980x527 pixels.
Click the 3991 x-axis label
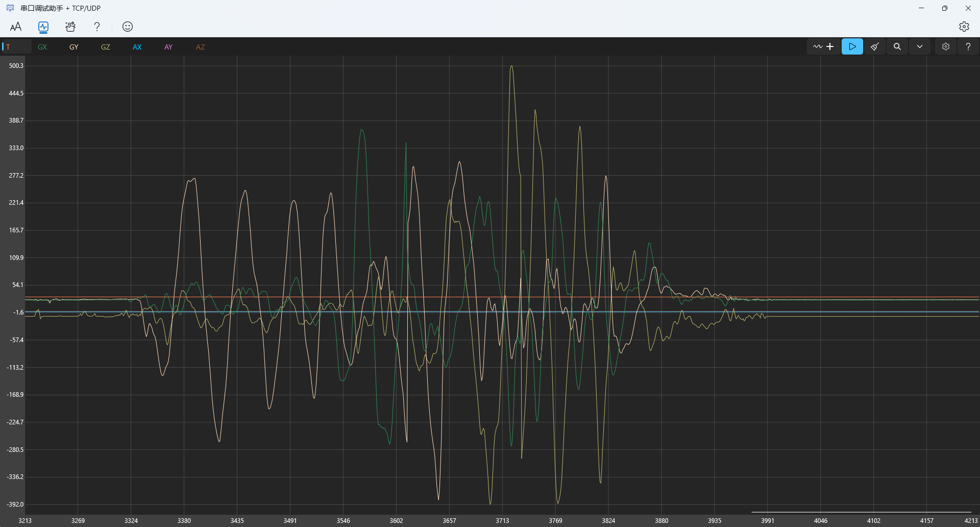click(x=768, y=521)
